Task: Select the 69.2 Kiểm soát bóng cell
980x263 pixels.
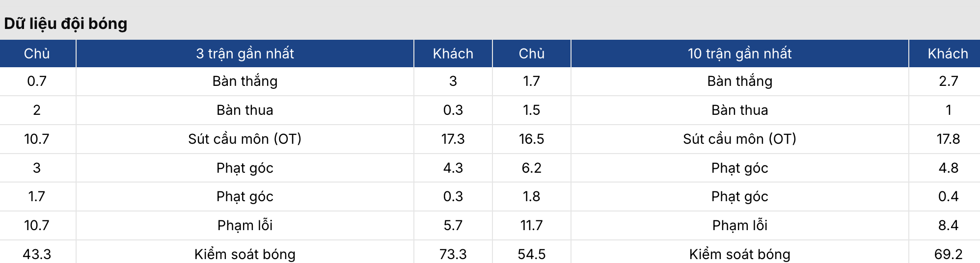Action: point(948,254)
